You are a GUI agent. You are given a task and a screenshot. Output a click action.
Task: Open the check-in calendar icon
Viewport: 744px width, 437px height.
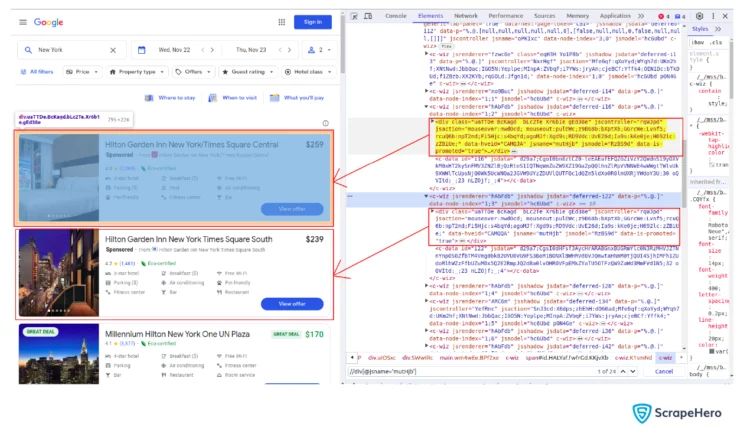[x=141, y=50]
